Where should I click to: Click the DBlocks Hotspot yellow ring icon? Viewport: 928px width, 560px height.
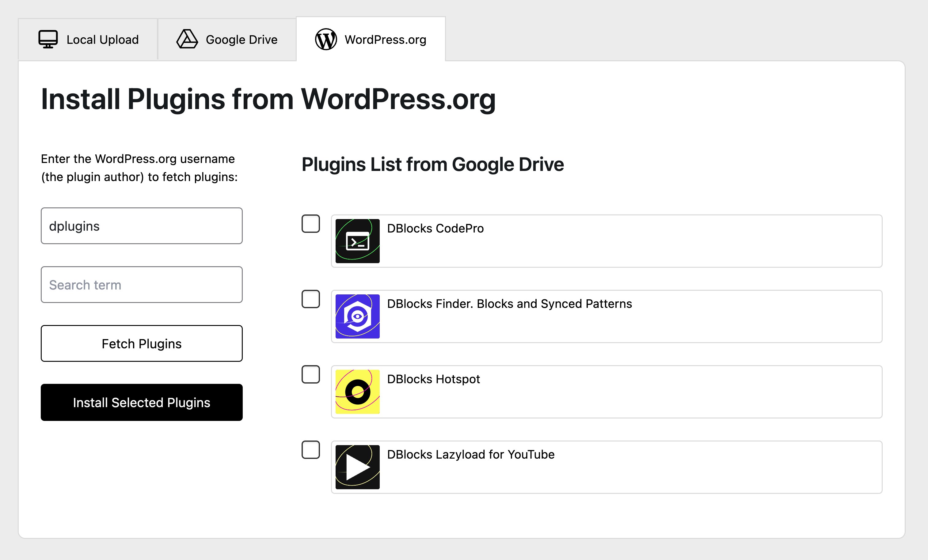[x=357, y=392]
